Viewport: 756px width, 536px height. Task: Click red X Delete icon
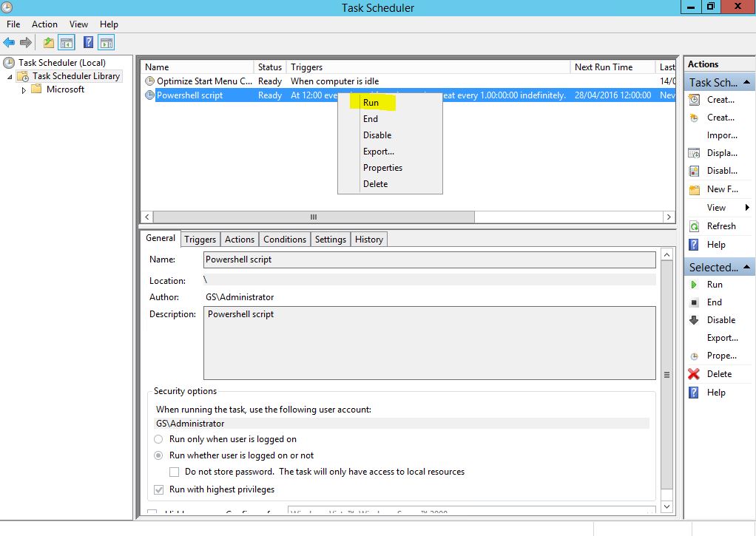click(694, 374)
